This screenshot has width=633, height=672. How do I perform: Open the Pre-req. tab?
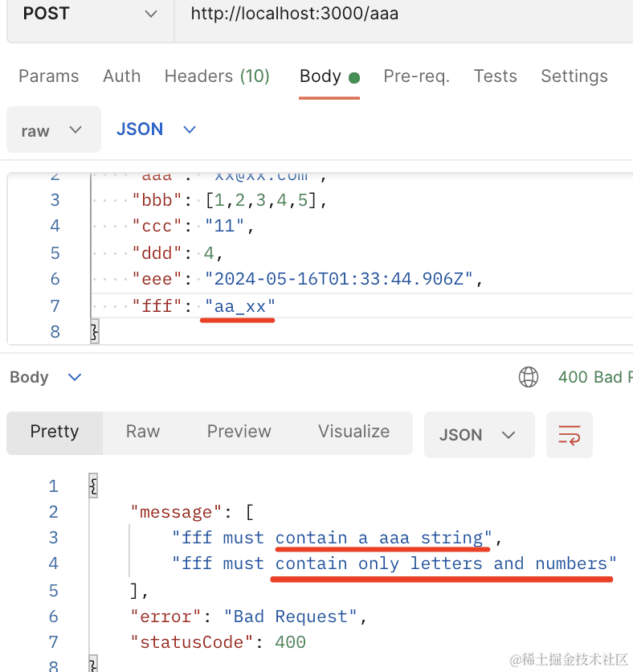(416, 76)
